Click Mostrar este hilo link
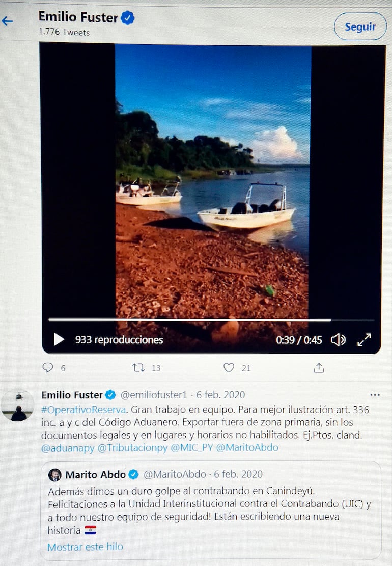Screen dimensions: 392x566 (x=85, y=547)
